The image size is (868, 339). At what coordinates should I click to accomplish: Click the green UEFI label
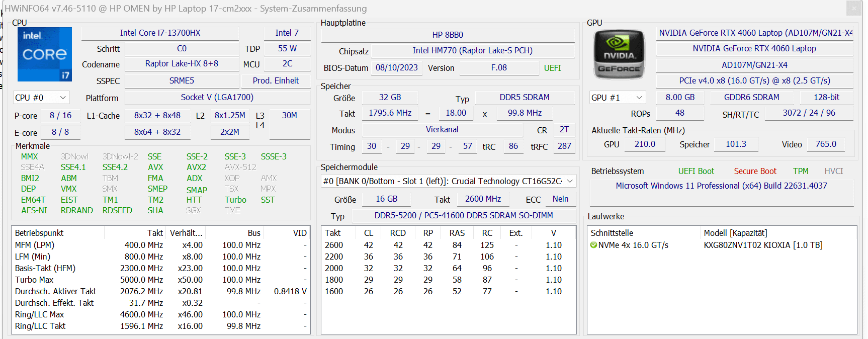coord(552,68)
